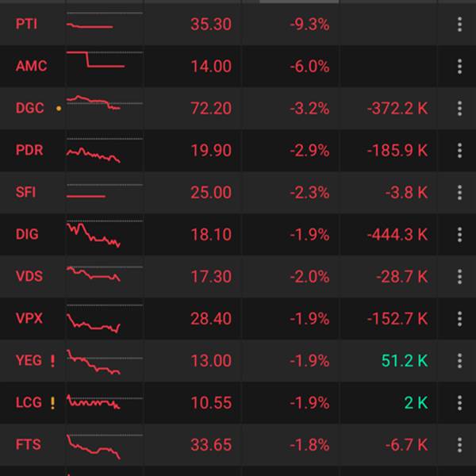Open the three-dot menu for VPX
Viewport: 476px width, 476px height.
[x=459, y=319]
